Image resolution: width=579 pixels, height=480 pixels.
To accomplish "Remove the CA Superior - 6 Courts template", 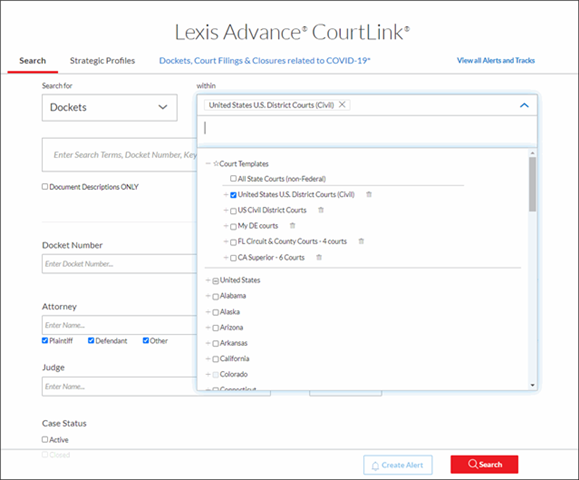I will click(x=319, y=257).
